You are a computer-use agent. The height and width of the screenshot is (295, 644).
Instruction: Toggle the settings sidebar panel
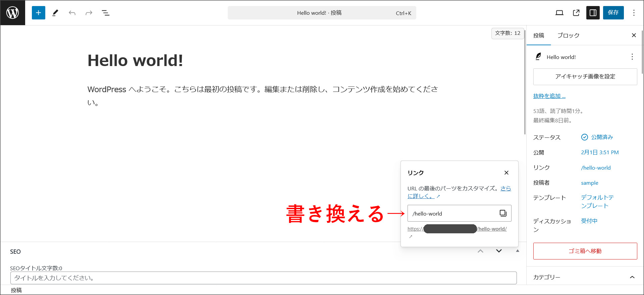tap(593, 13)
